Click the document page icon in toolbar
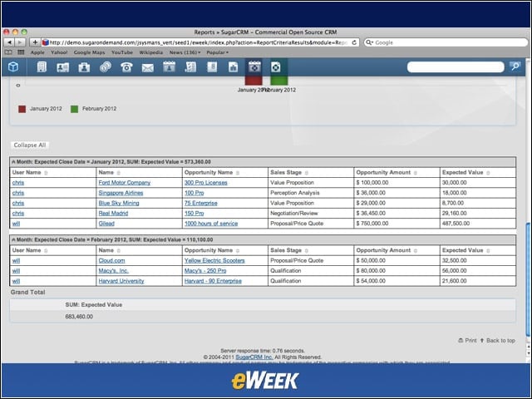532x399 pixels. point(212,66)
